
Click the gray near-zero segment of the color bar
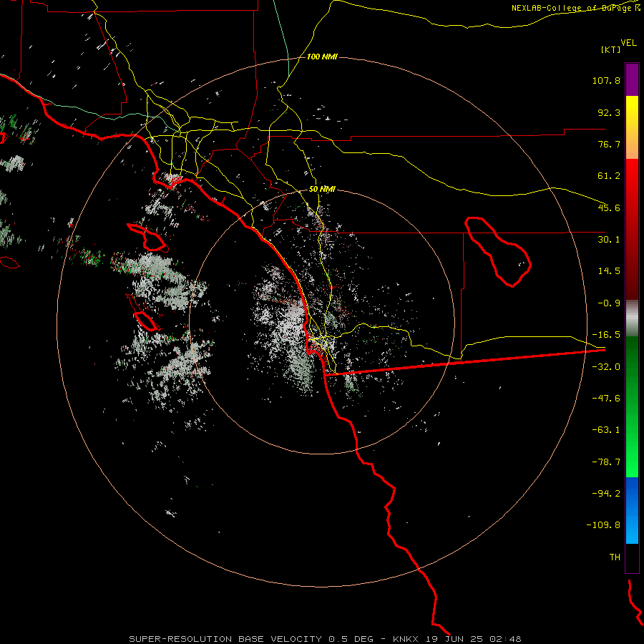(632, 318)
